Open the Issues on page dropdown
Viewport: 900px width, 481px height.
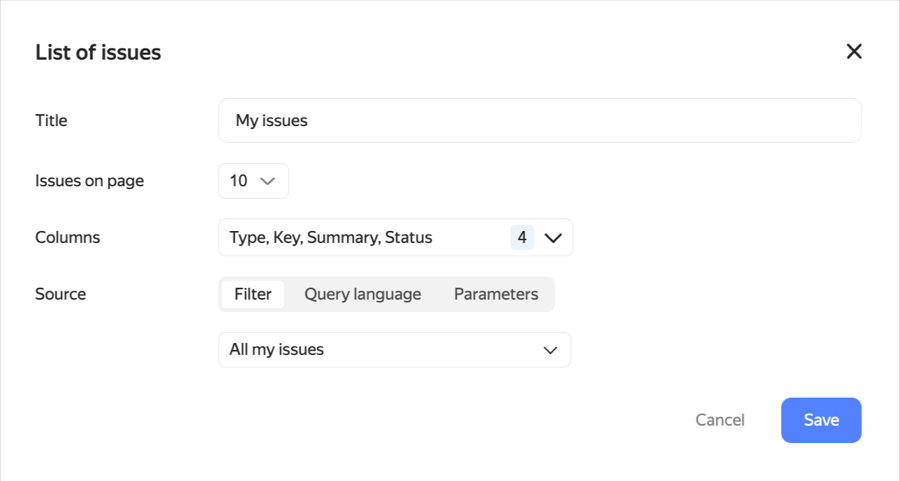coord(253,181)
